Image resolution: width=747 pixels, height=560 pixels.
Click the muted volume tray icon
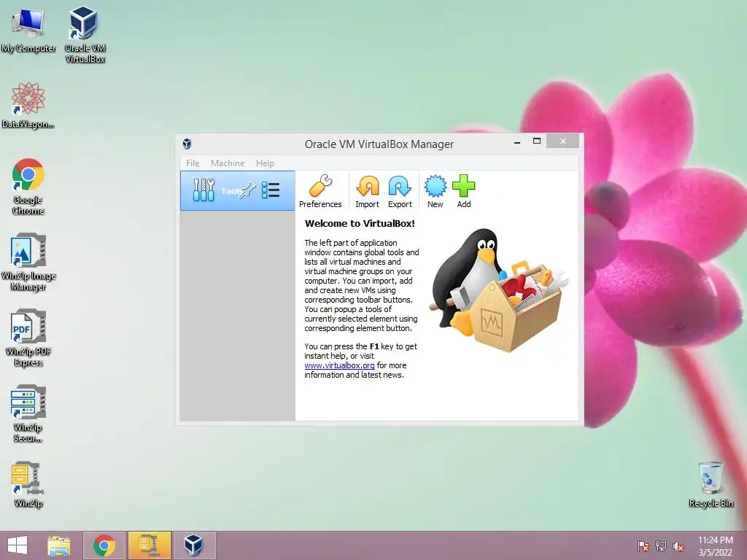coord(678,546)
